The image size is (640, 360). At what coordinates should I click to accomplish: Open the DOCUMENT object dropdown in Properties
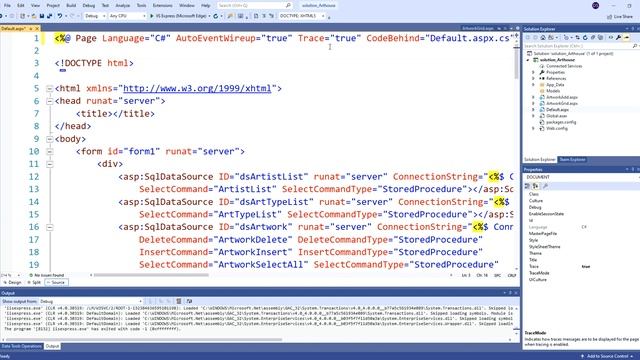(x=581, y=177)
